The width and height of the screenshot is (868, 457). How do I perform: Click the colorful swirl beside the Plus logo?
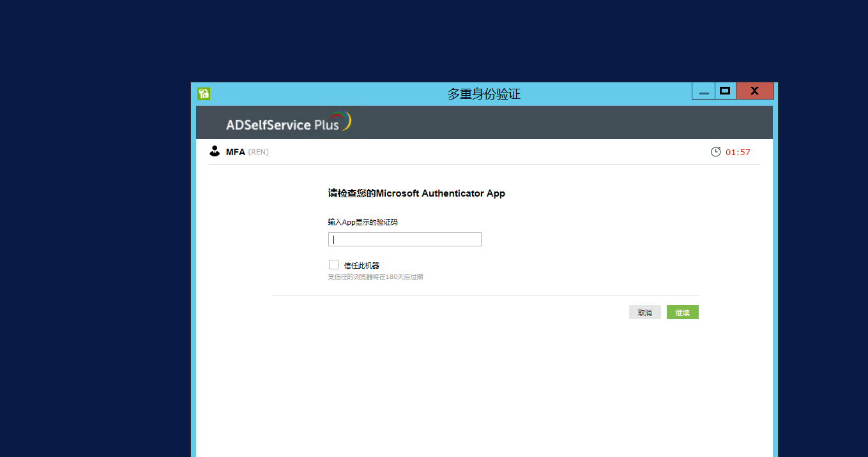tap(346, 121)
